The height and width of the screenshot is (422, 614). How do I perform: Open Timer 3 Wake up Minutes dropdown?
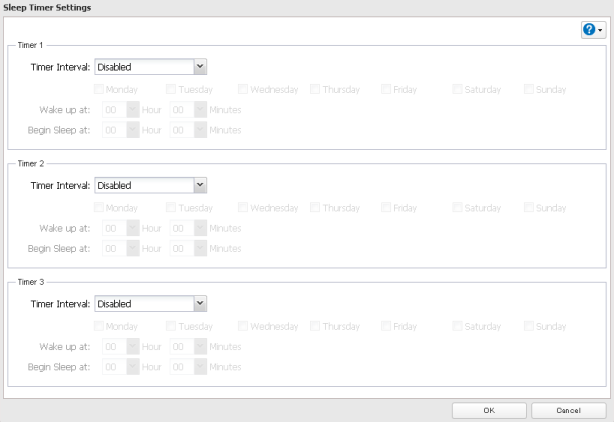coord(188,346)
